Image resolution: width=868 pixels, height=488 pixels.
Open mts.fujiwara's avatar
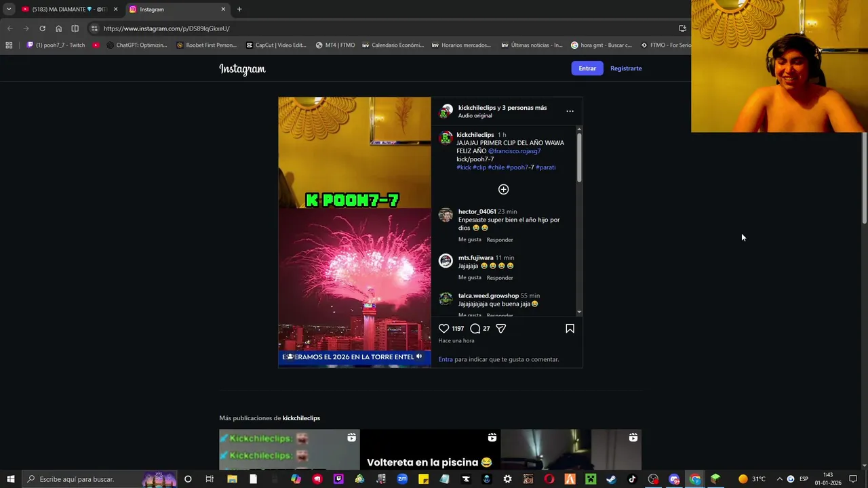pyautogui.click(x=446, y=261)
